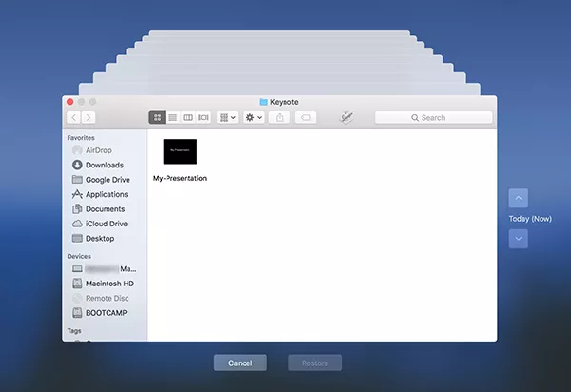Switch to column view in Finder toolbar

coord(187,117)
